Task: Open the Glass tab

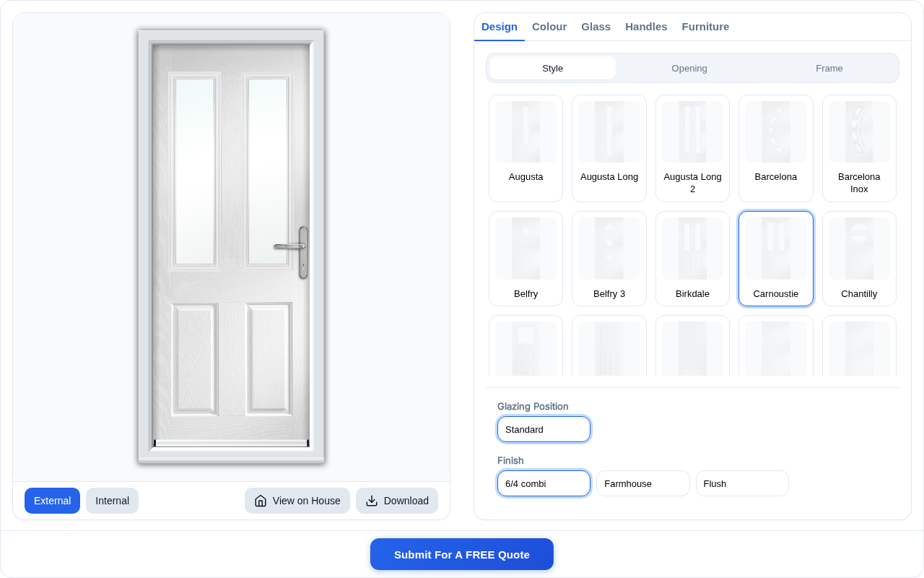Action: pos(596,27)
